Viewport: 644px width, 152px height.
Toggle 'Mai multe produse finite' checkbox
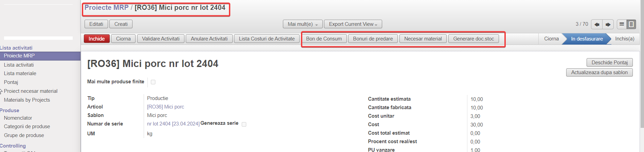tap(153, 82)
